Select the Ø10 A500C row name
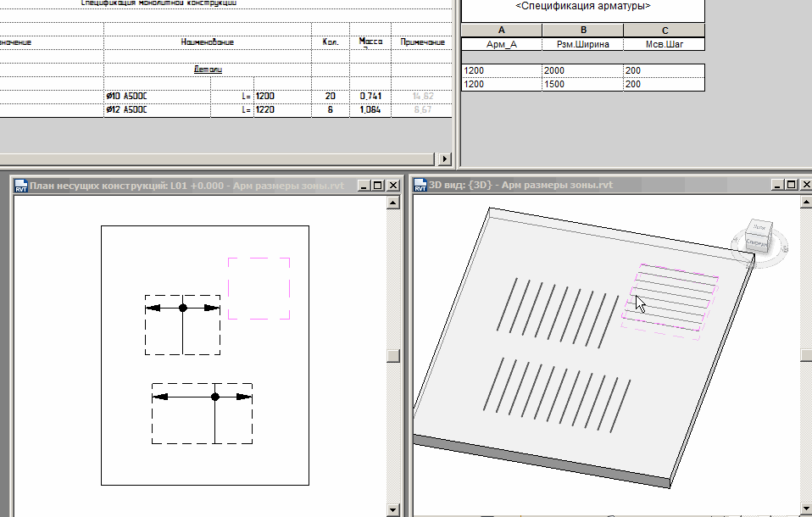The image size is (812, 517). click(127, 96)
